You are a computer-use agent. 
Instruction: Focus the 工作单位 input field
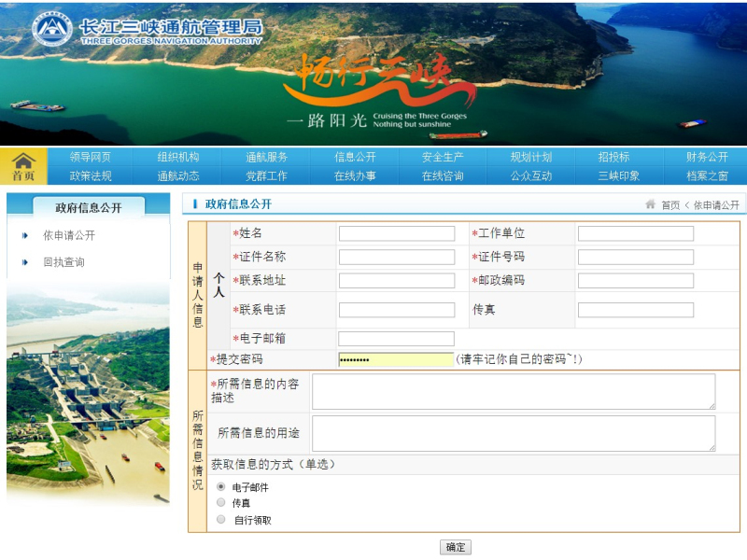click(636, 233)
